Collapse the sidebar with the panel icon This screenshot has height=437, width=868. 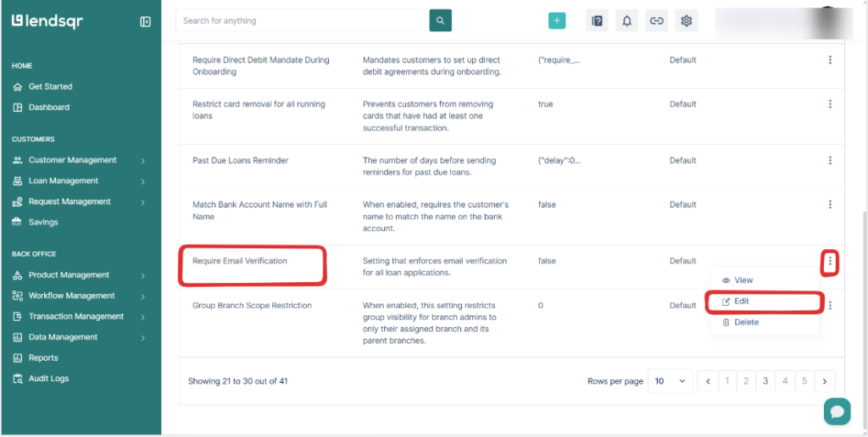point(146,21)
